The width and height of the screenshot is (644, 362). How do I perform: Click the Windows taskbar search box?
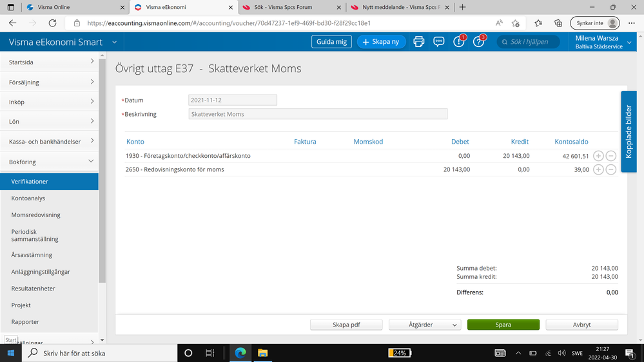coord(99,353)
